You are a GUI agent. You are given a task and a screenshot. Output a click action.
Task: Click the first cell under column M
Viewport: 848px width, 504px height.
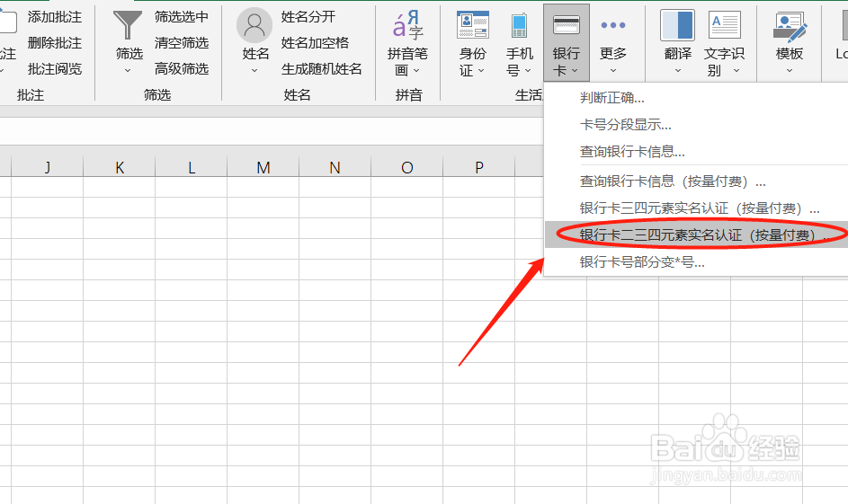pos(263,187)
